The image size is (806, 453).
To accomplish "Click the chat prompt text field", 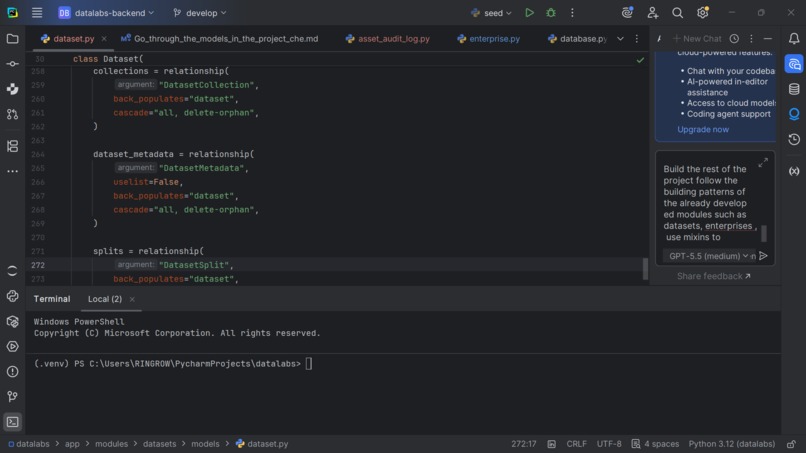I will point(708,203).
